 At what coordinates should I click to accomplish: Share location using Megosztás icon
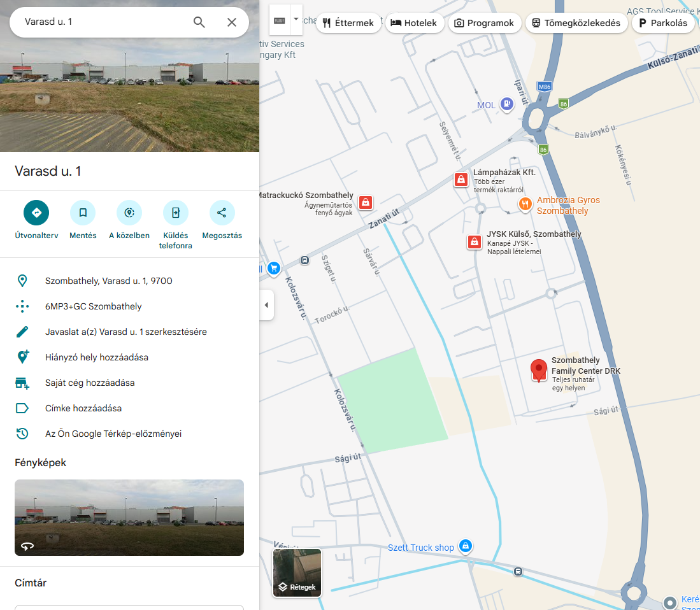222,213
